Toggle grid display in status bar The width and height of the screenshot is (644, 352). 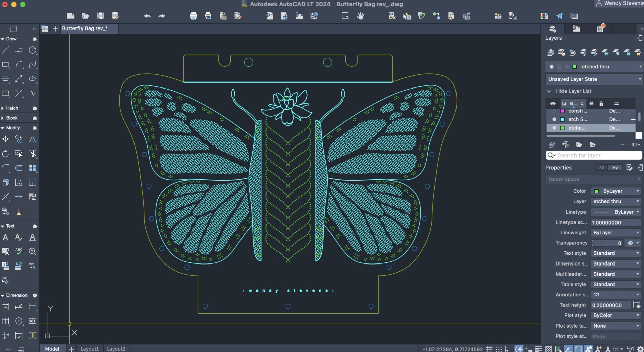click(x=489, y=349)
